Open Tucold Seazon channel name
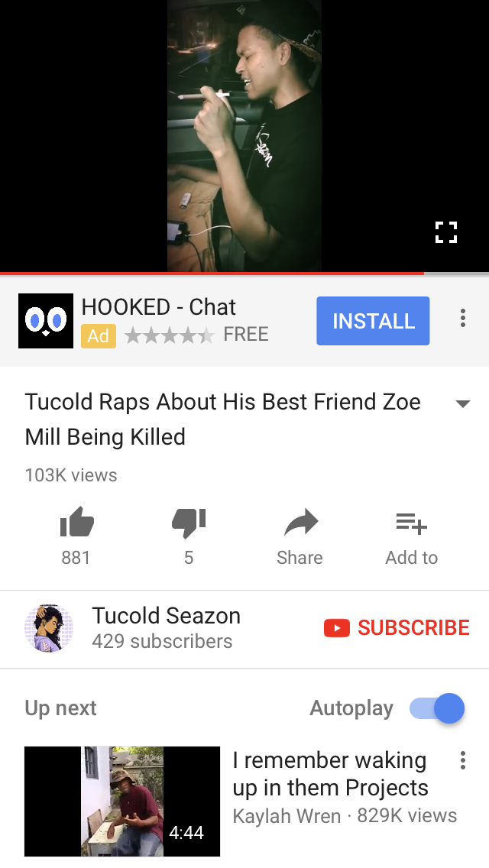The width and height of the screenshot is (489, 868). pyautogui.click(x=166, y=616)
